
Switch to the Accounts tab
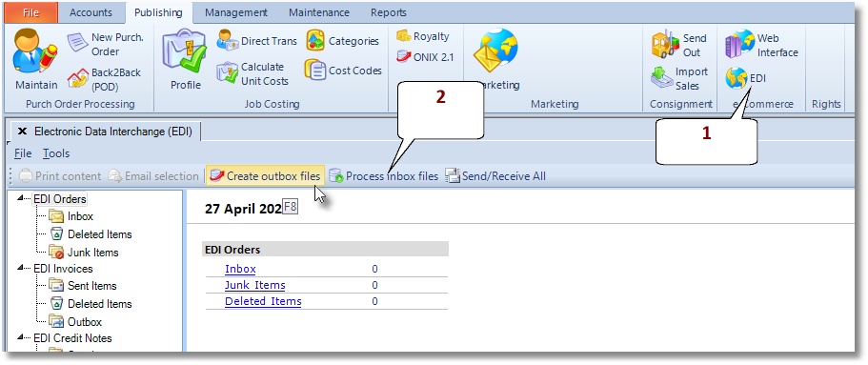pos(91,12)
